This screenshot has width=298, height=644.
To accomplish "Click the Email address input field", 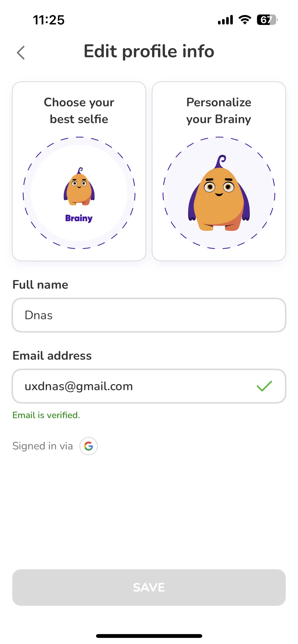I will click(x=149, y=386).
